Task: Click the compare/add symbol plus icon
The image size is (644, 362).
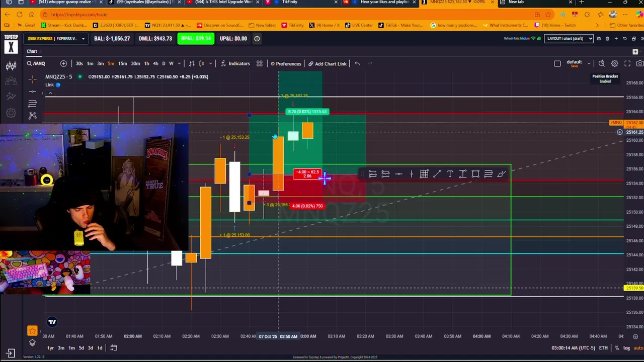Action: tap(63, 63)
